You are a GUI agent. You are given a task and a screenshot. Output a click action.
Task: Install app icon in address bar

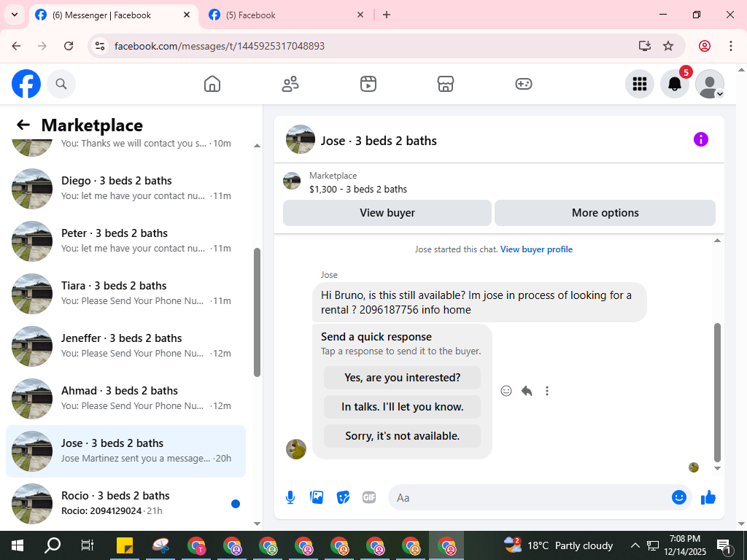click(645, 46)
